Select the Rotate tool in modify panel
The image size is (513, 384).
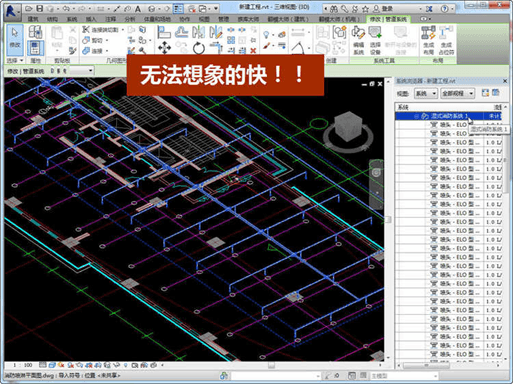199,48
